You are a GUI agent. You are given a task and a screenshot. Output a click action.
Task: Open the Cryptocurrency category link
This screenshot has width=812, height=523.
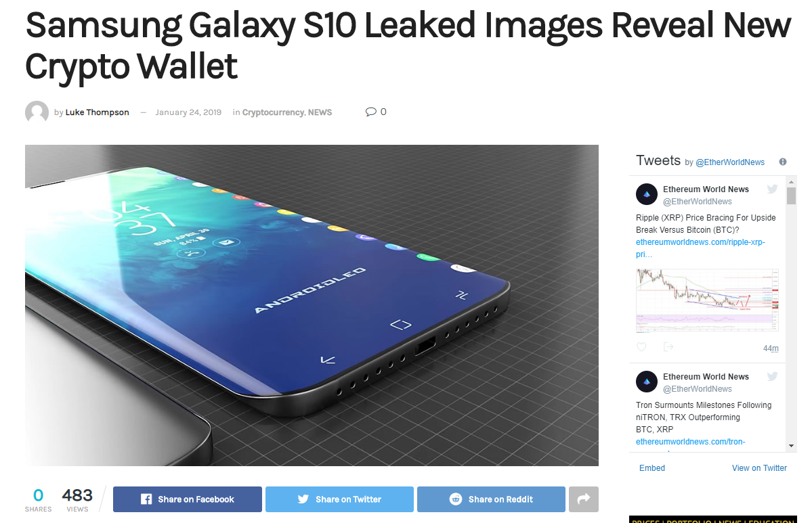point(273,112)
